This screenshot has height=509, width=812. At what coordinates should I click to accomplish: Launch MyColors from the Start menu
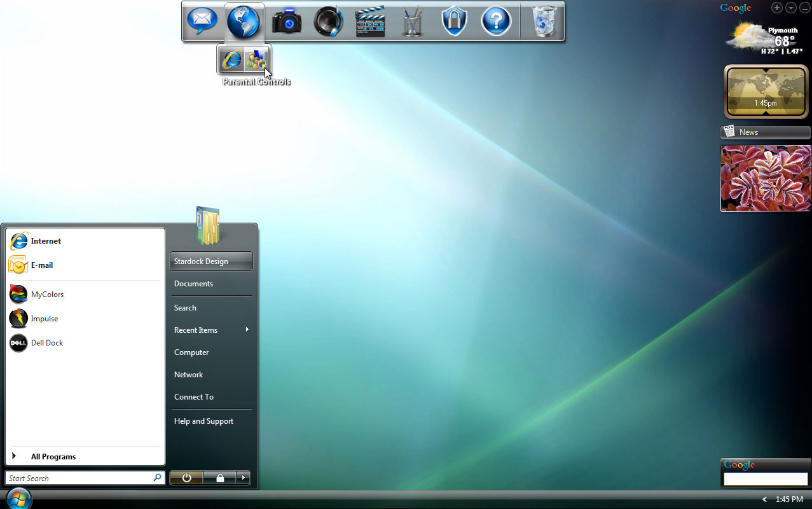point(47,294)
